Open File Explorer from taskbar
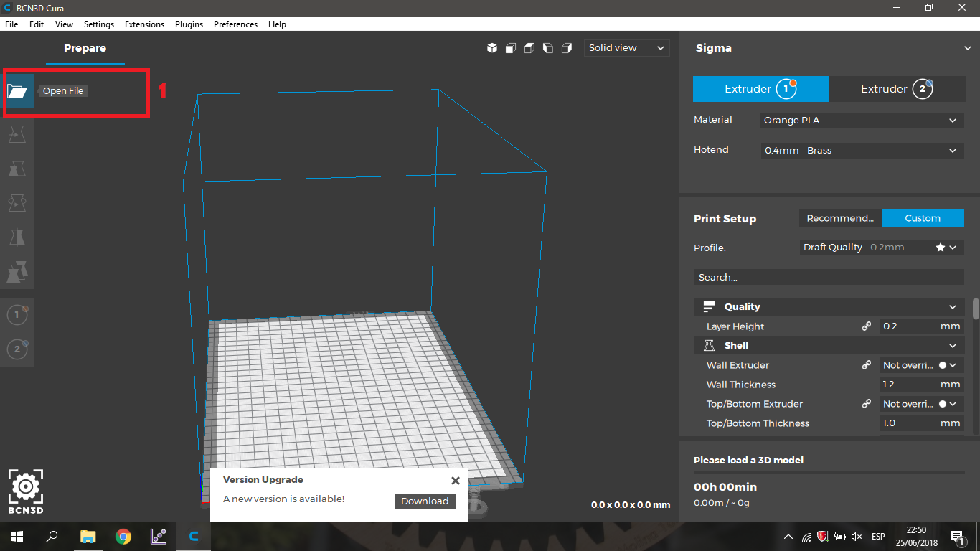 88,537
